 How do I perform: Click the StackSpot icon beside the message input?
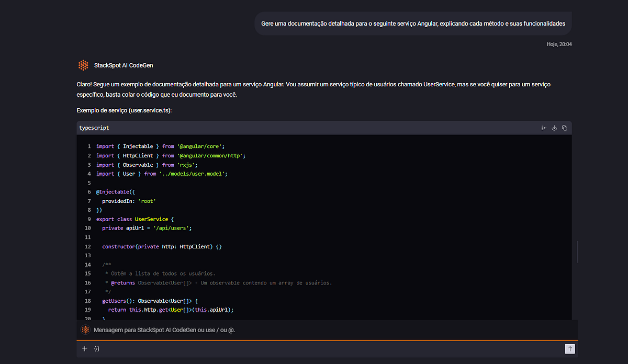[x=85, y=329]
